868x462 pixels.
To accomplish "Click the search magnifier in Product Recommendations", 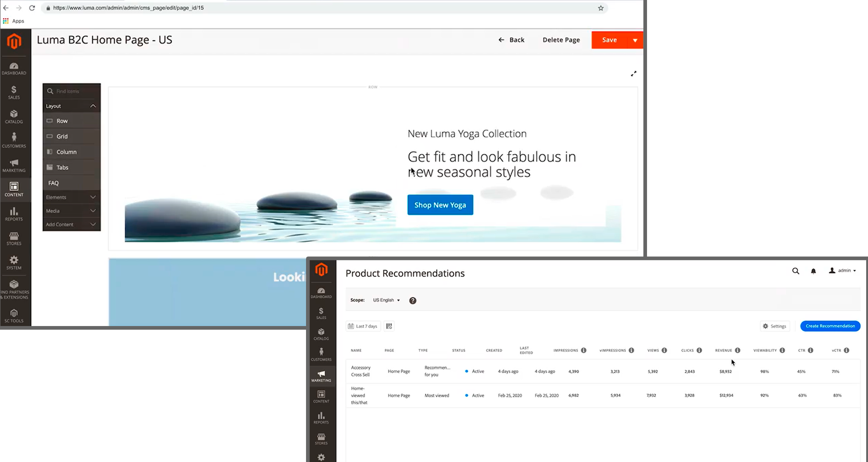I will 796,271.
